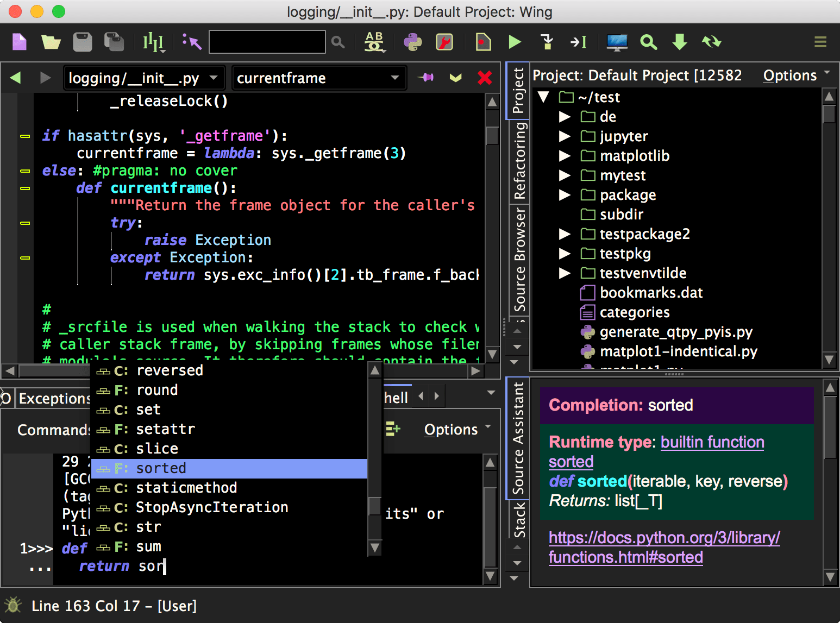Expand the matplotlib folder in project tree
This screenshot has height=623, width=840.
point(565,156)
